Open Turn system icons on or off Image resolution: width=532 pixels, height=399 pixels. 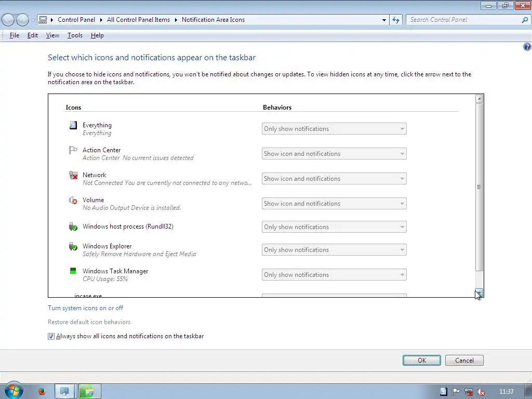click(x=86, y=308)
